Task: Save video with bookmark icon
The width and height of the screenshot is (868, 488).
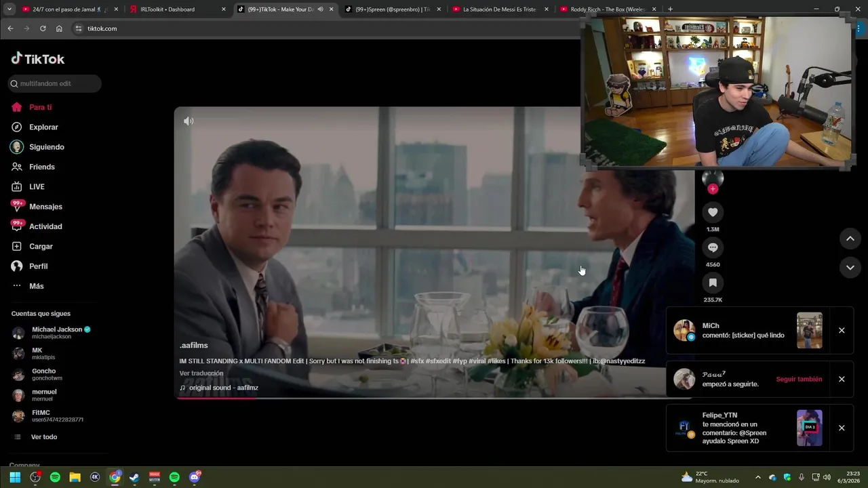Action: point(713,283)
